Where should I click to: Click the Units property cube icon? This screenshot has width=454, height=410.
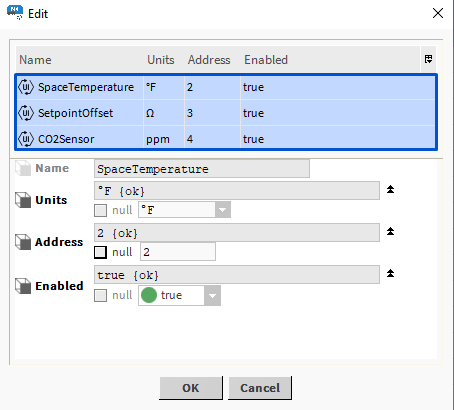(23, 200)
